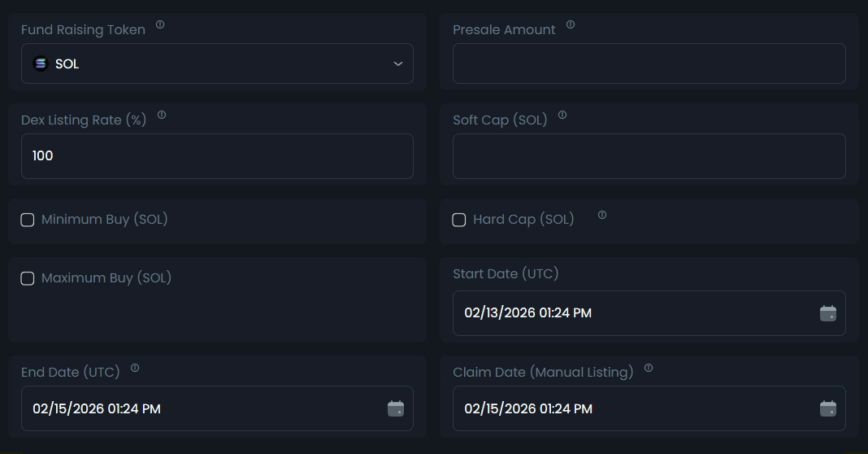Open the Claim Date calendar picker icon
Viewport: 868px width, 454px height.
[827, 408]
